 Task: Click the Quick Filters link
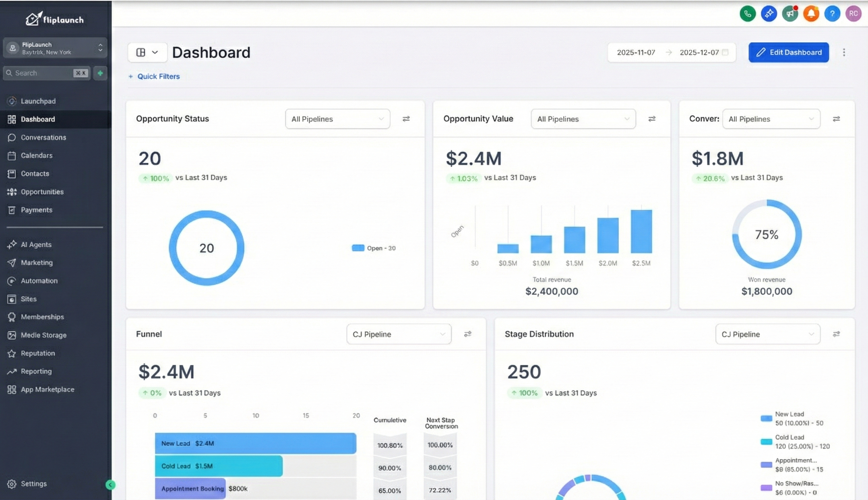click(x=158, y=76)
